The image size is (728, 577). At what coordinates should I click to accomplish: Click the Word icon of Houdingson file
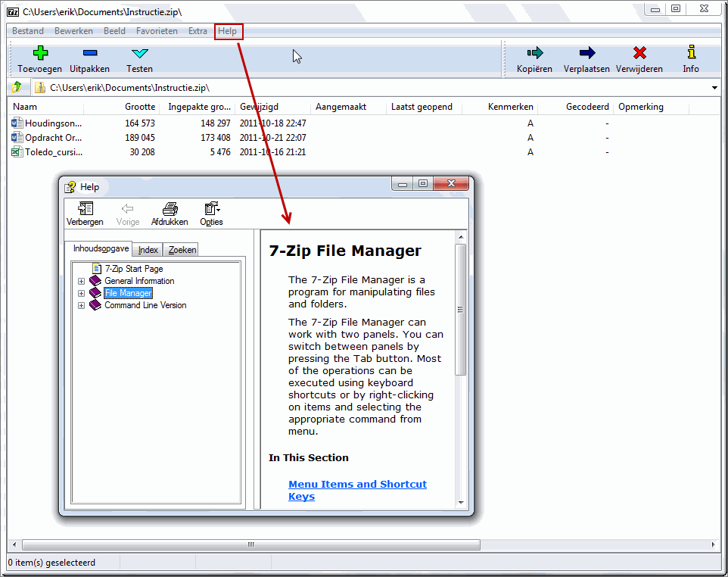pos(17,123)
